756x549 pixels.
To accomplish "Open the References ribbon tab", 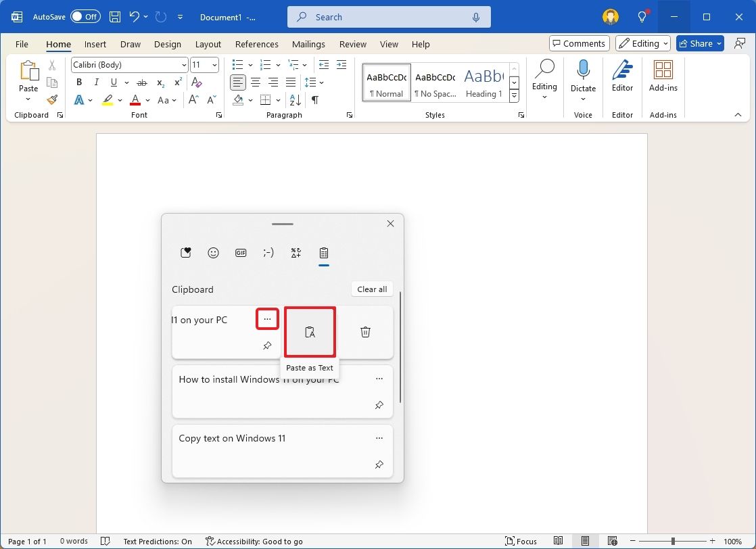I will pyautogui.click(x=257, y=44).
